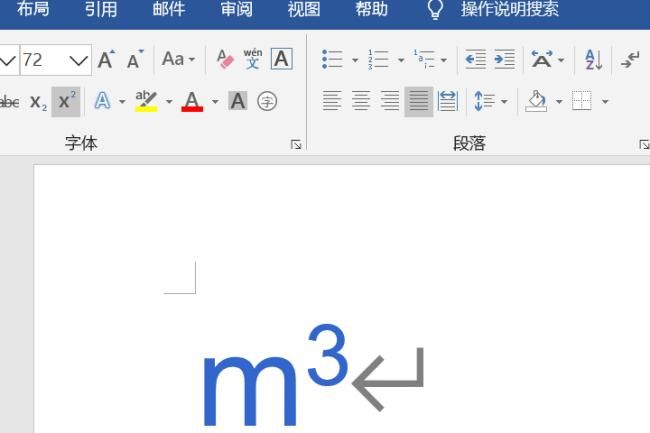Click the Increase Font Size button
Viewport: 650px width, 433px height.
(107, 60)
